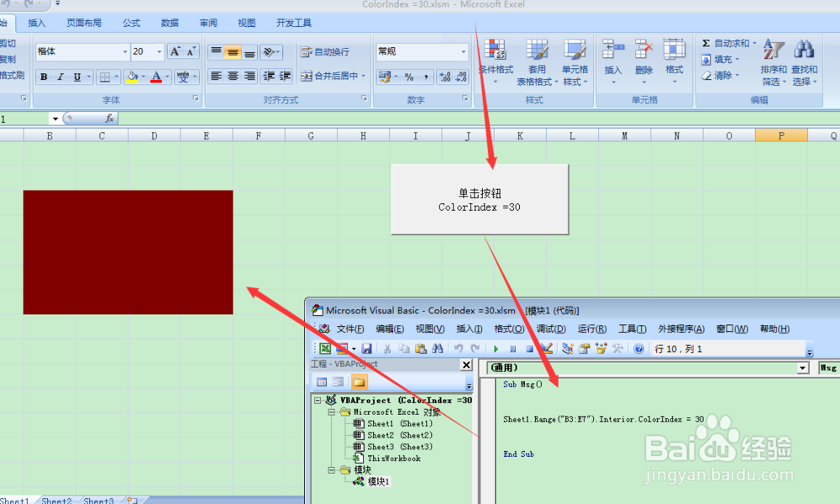Viewport: 840px width, 504px height.
Task: Open conditional formatting menu
Action: click(x=496, y=62)
